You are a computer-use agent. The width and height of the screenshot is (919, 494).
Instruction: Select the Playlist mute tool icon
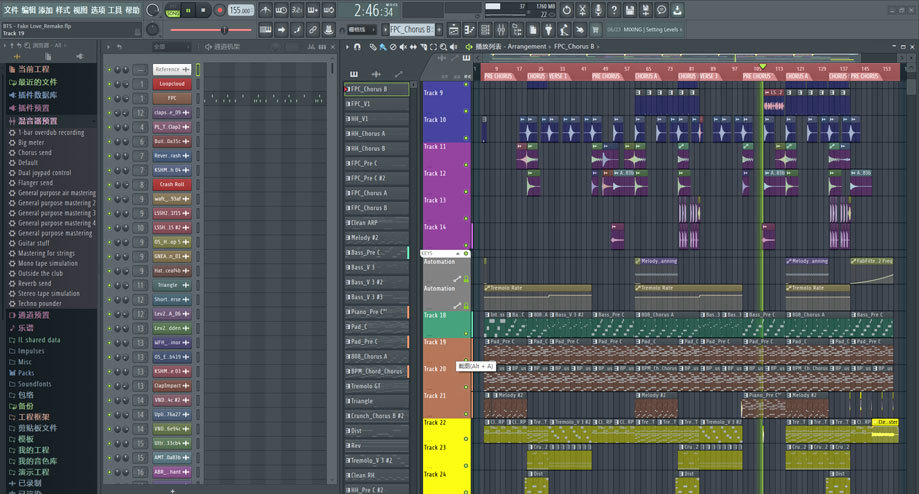403,47
